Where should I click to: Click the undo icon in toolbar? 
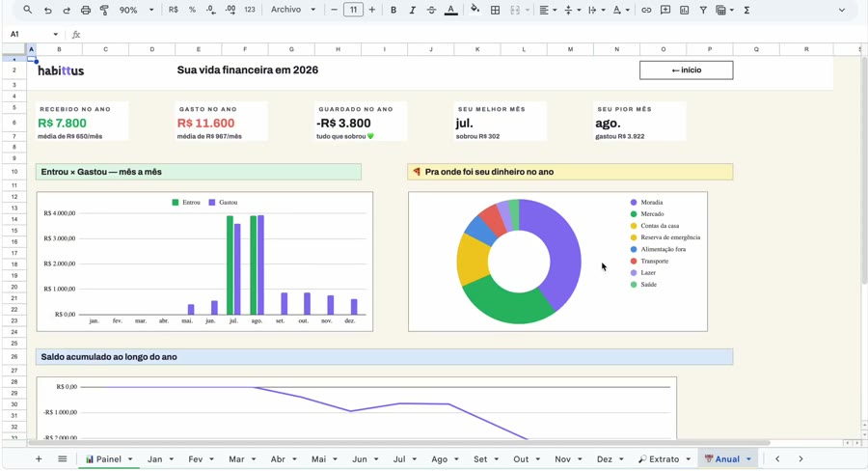tap(47, 10)
